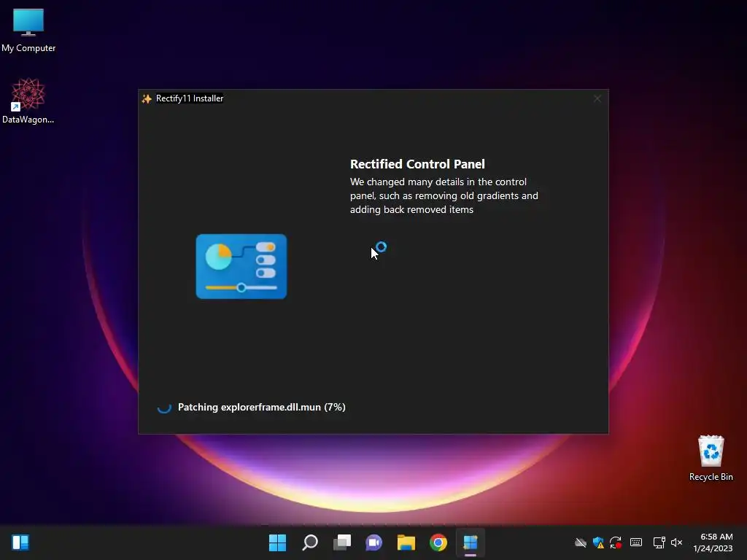This screenshot has width=747, height=560.
Task: Launch Google Chrome from the taskbar
Action: point(438,542)
